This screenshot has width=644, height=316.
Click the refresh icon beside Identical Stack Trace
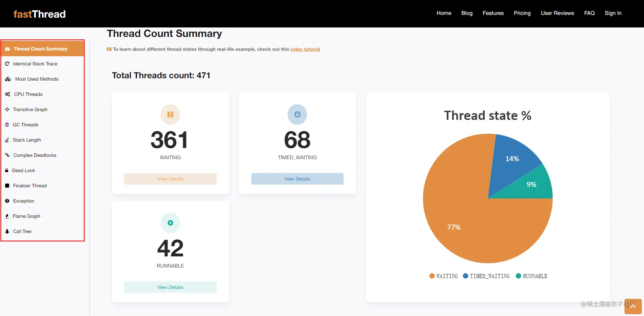pyautogui.click(x=7, y=64)
